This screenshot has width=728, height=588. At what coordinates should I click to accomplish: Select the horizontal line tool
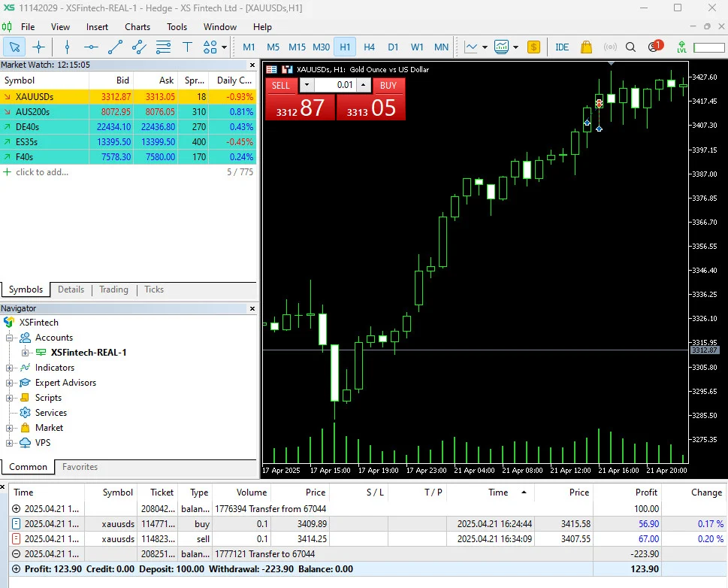pos(91,47)
